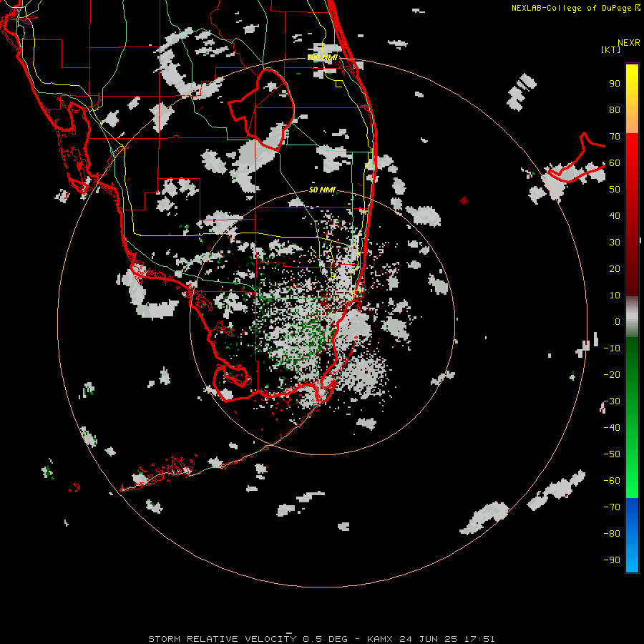Viewport: 644px width, 644px height.
Task: Click the NEXR label above the color scale
Action: click(629, 43)
